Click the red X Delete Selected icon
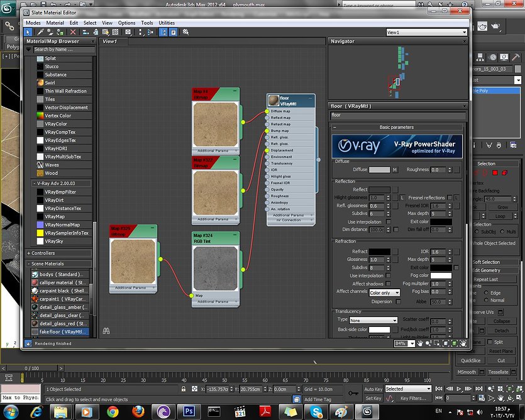 pos(73,31)
